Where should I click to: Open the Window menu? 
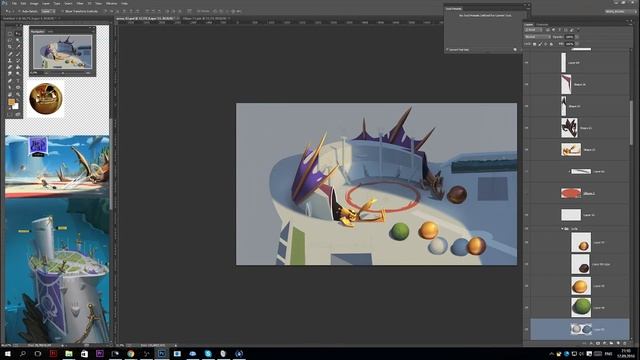[x=111, y=3]
